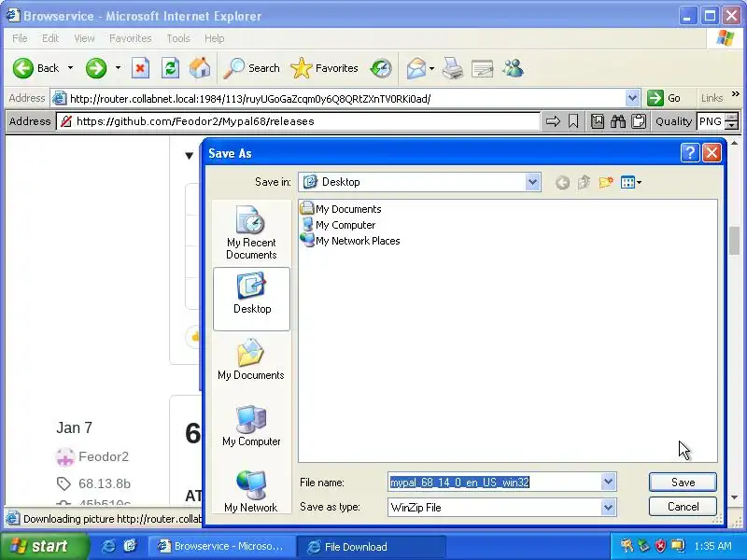
Task: Select My Documents in the file list
Action: coord(341,208)
